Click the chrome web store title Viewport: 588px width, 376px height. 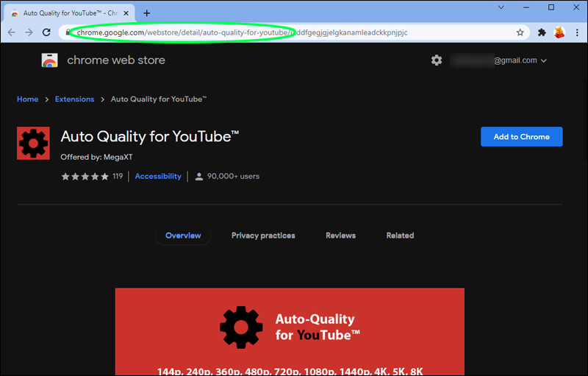coord(116,60)
